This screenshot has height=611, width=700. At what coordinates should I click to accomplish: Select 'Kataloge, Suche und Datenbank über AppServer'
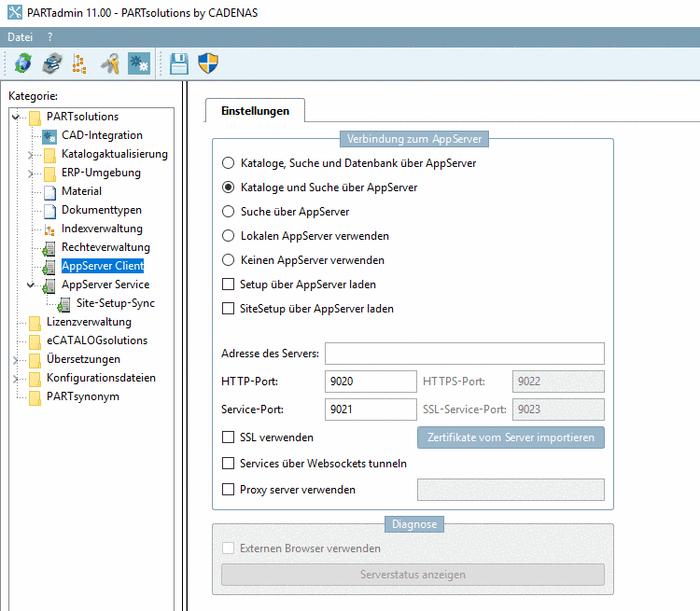click(x=228, y=163)
